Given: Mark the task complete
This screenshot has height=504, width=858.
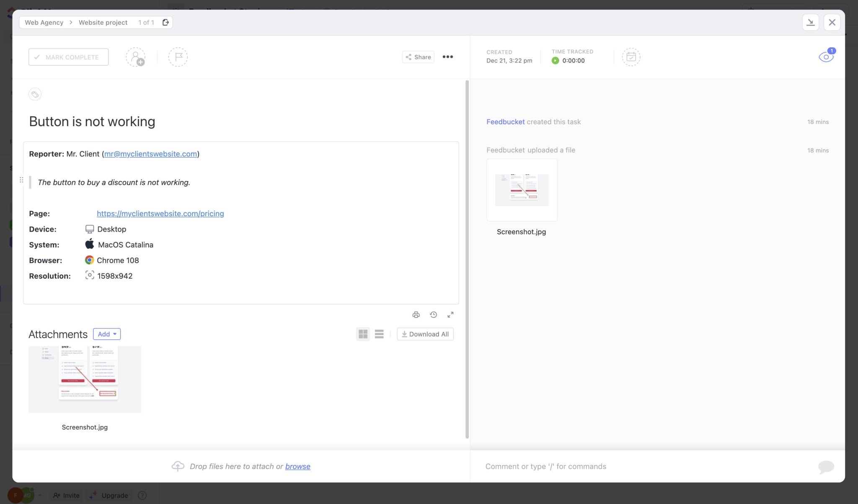Looking at the screenshot, I should click(68, 57).
